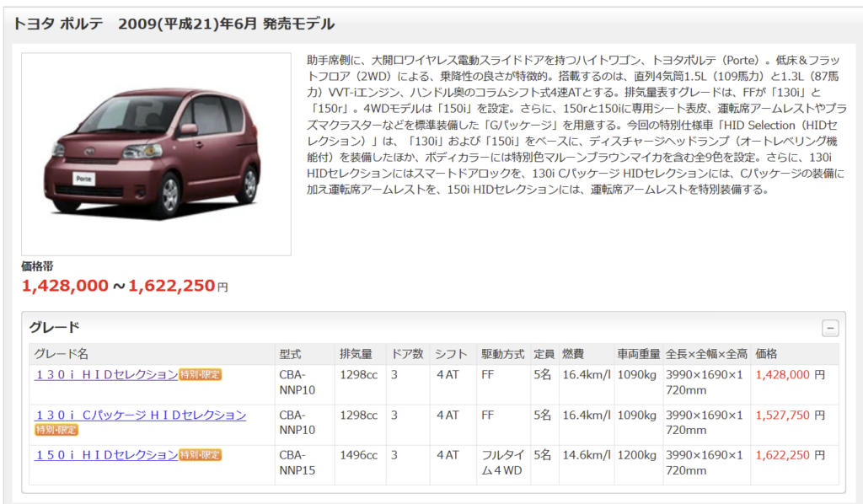Image resolution: width=863 pixels, height=504 pixels.
Task: Click the 排気量 column header
Action: [356, 354]
